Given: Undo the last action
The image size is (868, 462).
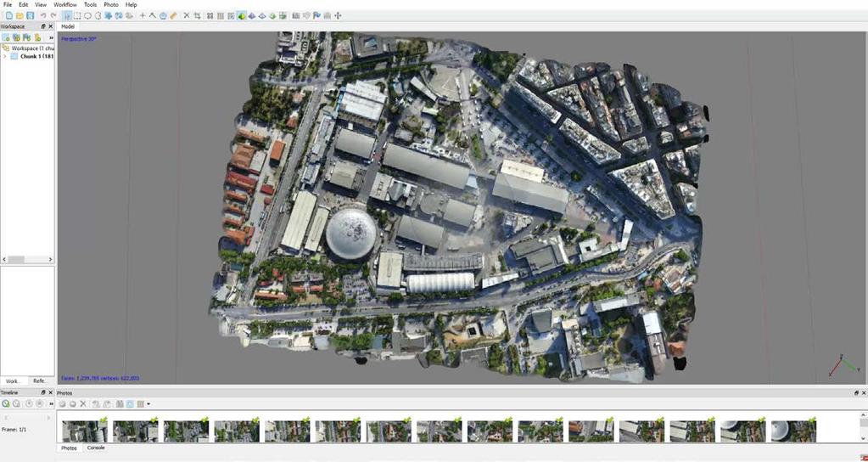Looking at the screenshot, I should [x=43, y=15].
